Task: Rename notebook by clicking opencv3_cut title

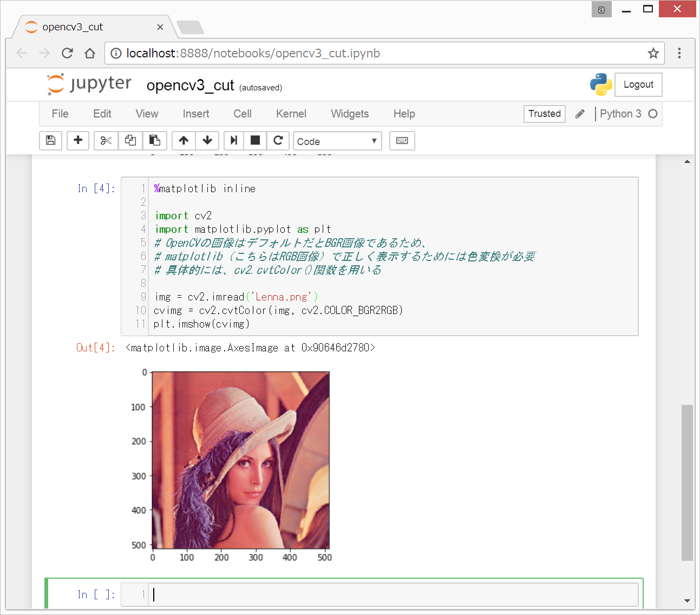Action: click(x=191, y=86)
